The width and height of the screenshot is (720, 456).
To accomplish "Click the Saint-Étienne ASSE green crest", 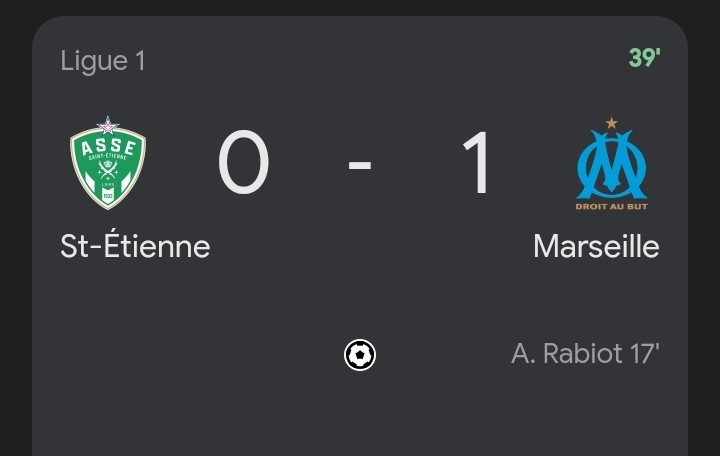I will [x=108, y=163].
